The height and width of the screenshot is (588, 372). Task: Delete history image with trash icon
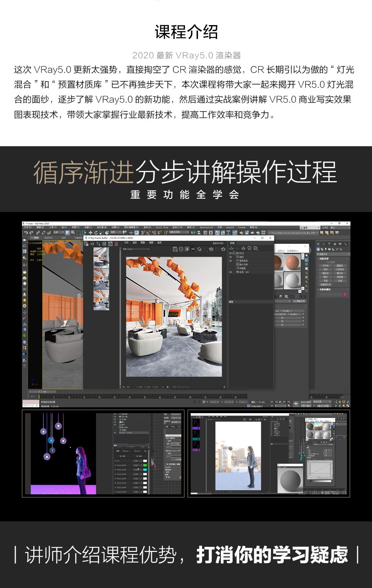116,244
